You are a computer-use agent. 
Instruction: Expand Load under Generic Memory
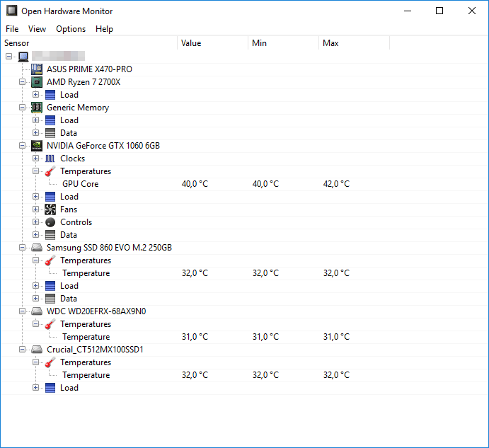[x=35, y=120]
